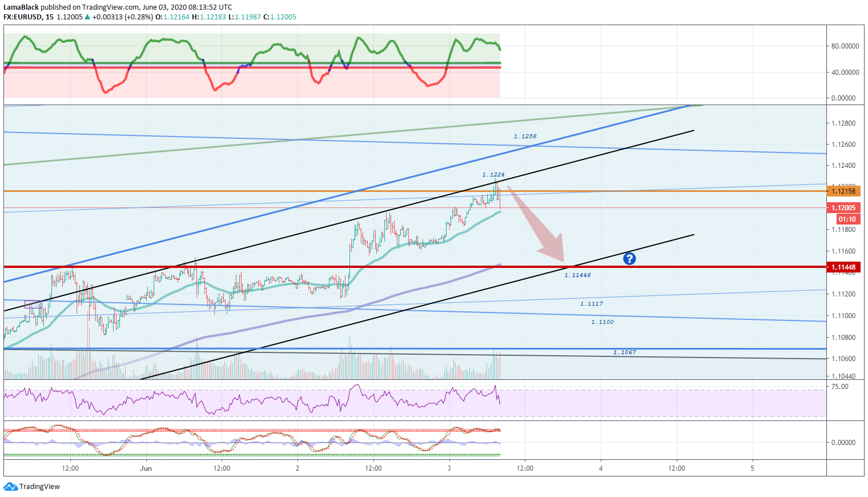
Task: Click the 1.11448 text annotation on chart
Action: (x=577, y=275)
